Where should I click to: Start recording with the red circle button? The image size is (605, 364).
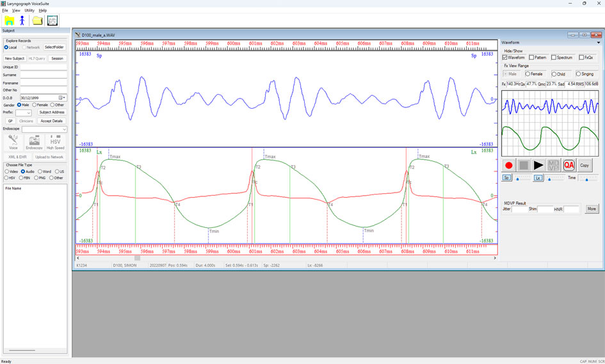pyautogui.click(x=508, y=166)
